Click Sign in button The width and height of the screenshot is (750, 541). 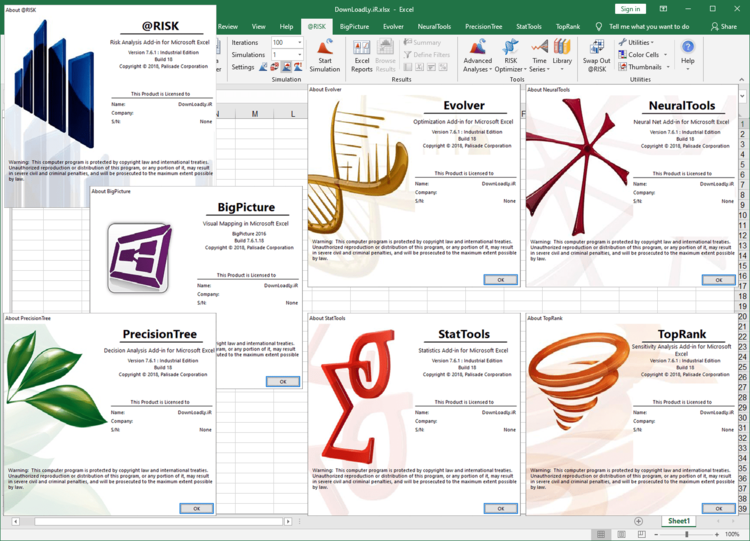(x=630, y=9)
